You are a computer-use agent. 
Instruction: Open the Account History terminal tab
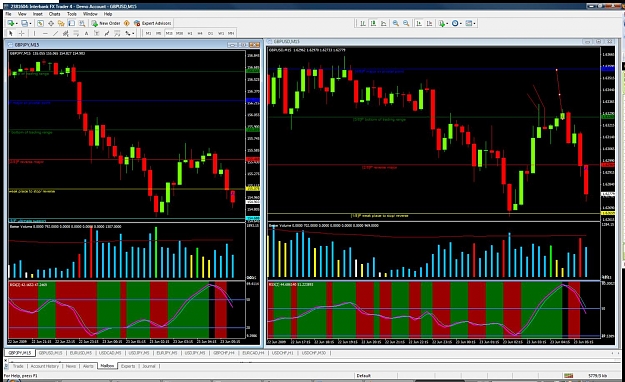(x=45, y=366)
